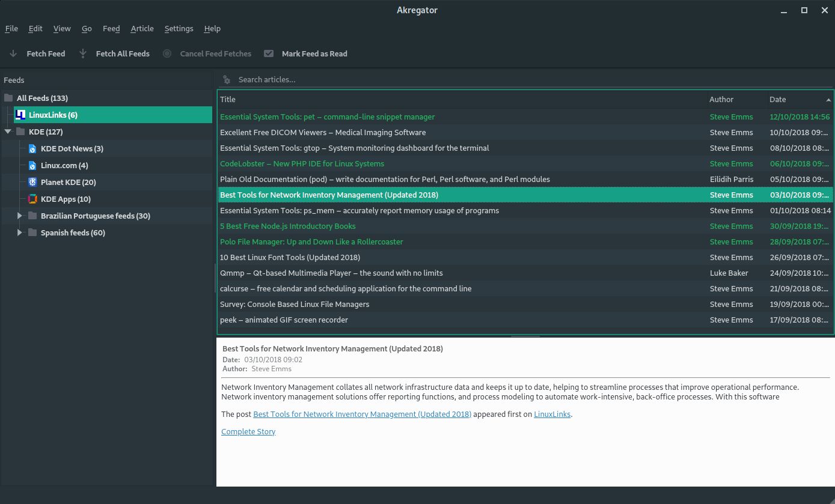Select the KDE Dot News (3) feed

point(72,148)
